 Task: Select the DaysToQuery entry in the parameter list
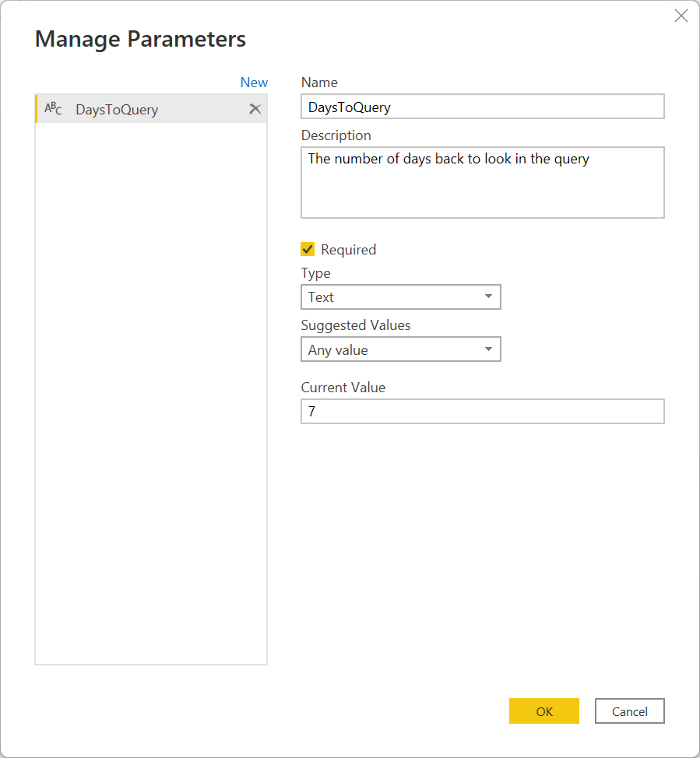click(151, 109)
